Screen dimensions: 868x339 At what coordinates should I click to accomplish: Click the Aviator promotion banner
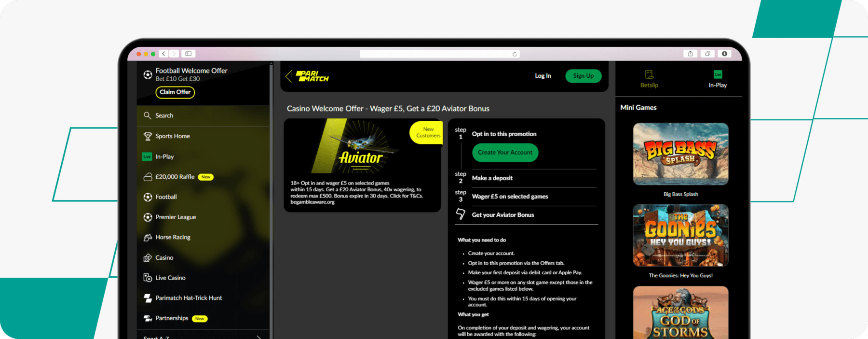[362, 147]
